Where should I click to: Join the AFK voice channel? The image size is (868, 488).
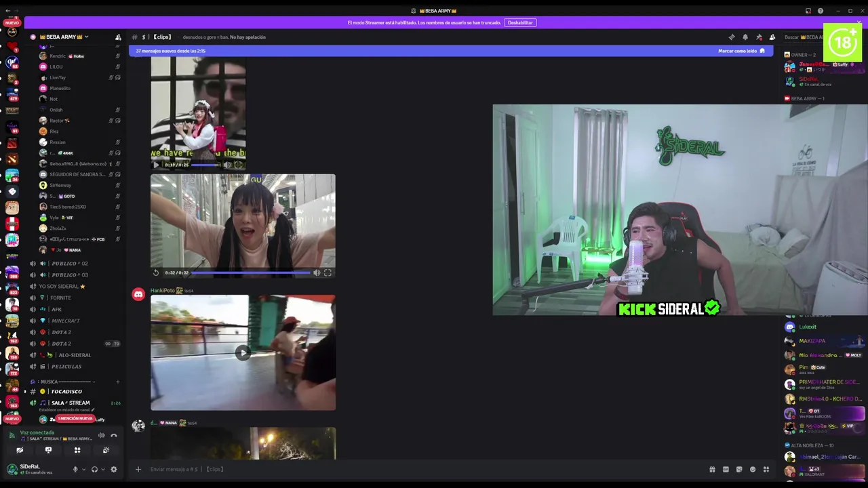pos(75,309)
